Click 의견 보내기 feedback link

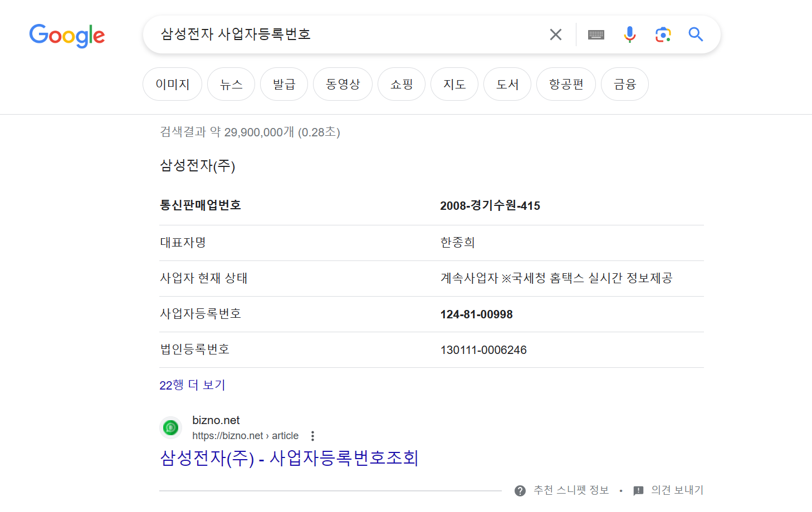[x=677, y=490]
